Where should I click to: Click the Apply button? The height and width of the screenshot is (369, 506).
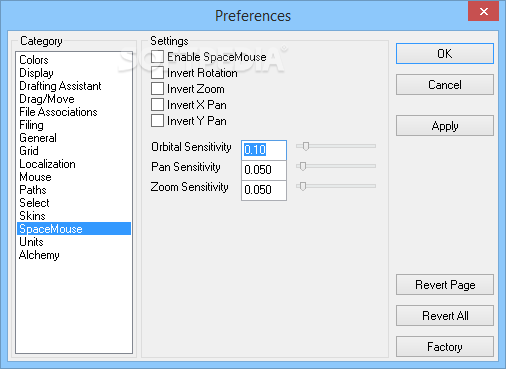point(445,126)
